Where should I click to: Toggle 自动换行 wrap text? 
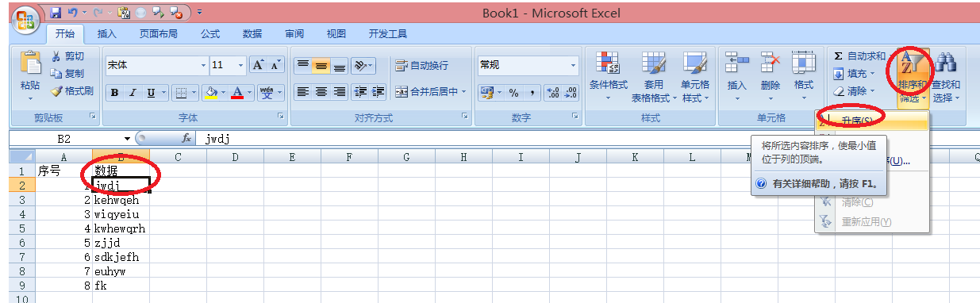[x=422, y=65]
